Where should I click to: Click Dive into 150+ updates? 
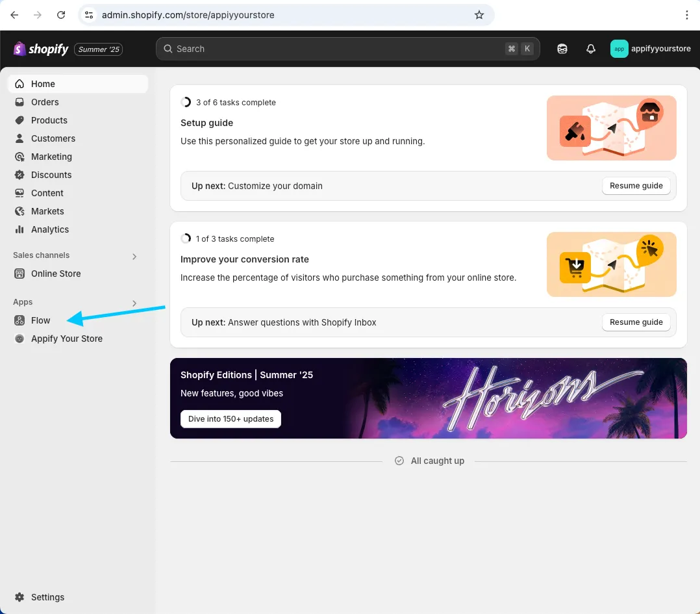(x=231, y=419)
